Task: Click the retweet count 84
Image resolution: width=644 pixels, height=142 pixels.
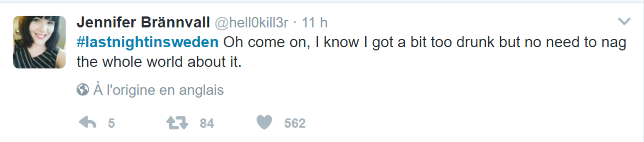Action: (207, 123)
